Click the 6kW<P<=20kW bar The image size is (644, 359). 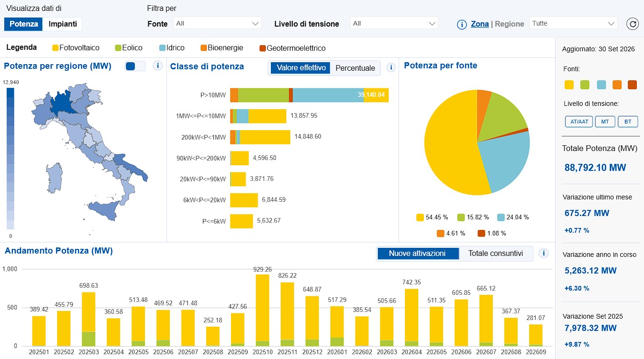244,200
